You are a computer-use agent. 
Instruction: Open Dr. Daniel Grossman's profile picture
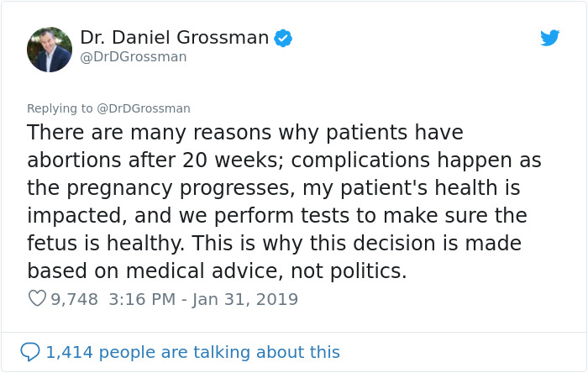[50, 50]
